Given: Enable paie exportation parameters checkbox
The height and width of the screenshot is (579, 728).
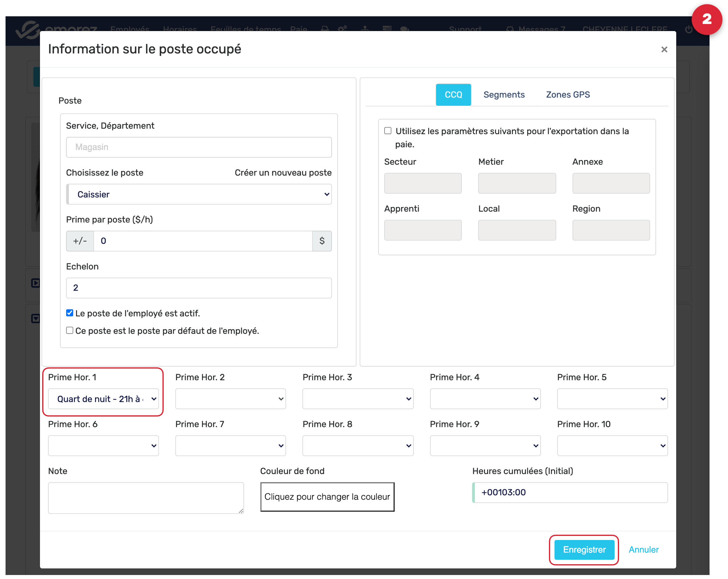Looking at the screenshot, I should 388,131.
